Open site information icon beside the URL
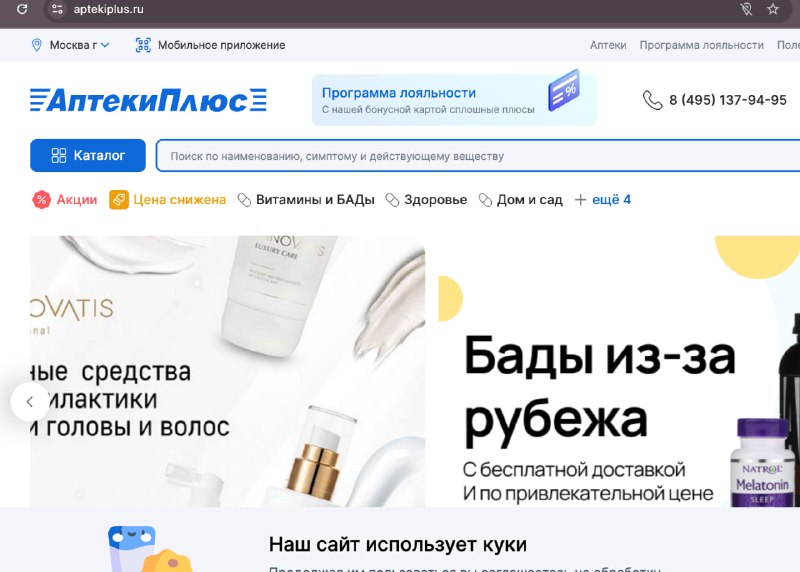The width and height of the screenshot is (800, 572). pyautogui.click(x=57, y=9)
